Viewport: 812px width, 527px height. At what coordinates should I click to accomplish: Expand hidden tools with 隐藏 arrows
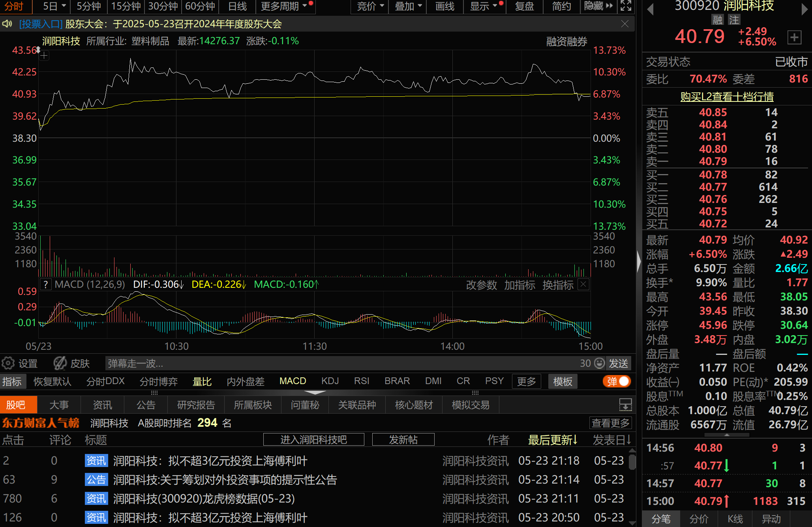598,6
